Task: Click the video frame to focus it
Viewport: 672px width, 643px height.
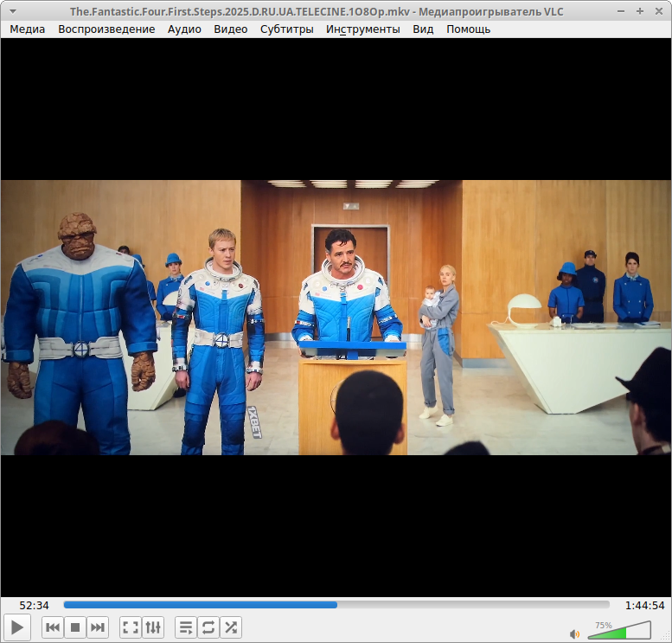Action: [x=336, y=318]
